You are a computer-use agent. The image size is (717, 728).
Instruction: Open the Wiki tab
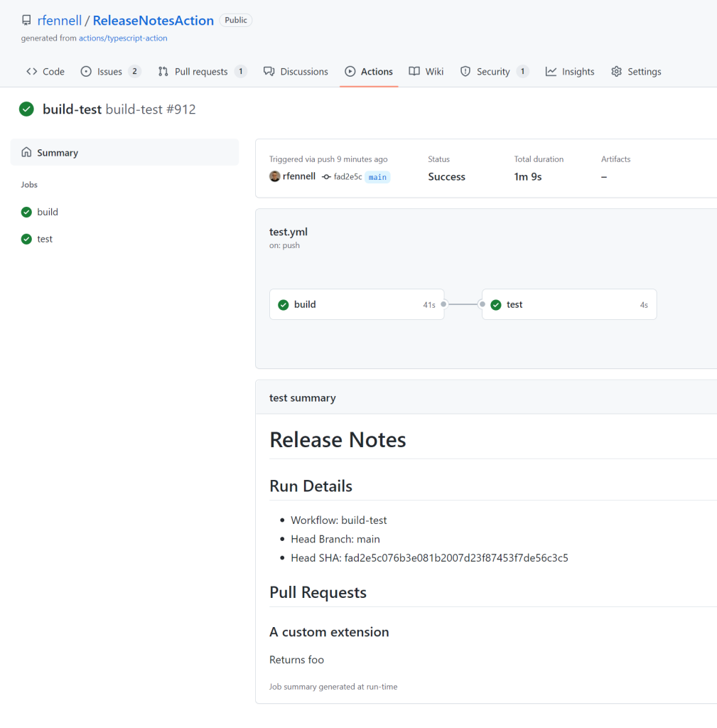click(x=426, y=72)
